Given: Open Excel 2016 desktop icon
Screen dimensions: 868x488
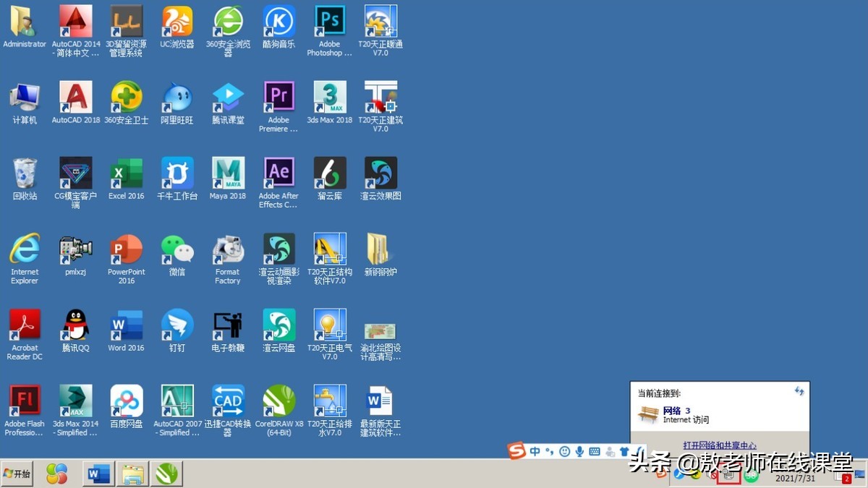Looking at the screenshot, I should 127,174.
